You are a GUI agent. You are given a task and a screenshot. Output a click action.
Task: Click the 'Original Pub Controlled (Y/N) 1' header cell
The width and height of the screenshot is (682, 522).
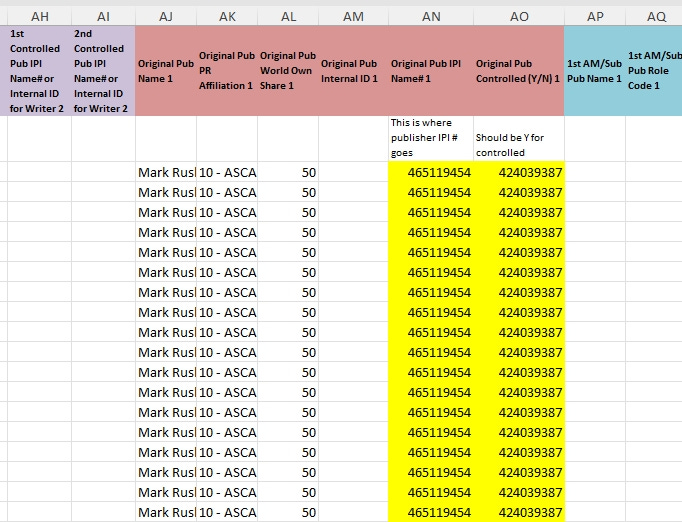519,71
